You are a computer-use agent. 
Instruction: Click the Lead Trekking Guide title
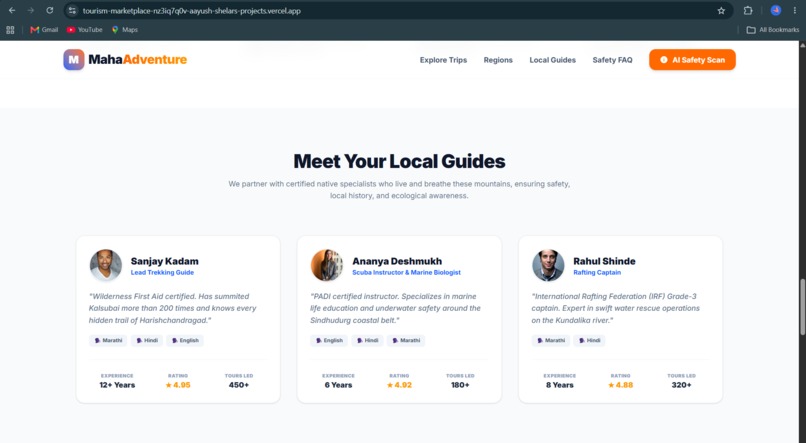coord(162,272)
